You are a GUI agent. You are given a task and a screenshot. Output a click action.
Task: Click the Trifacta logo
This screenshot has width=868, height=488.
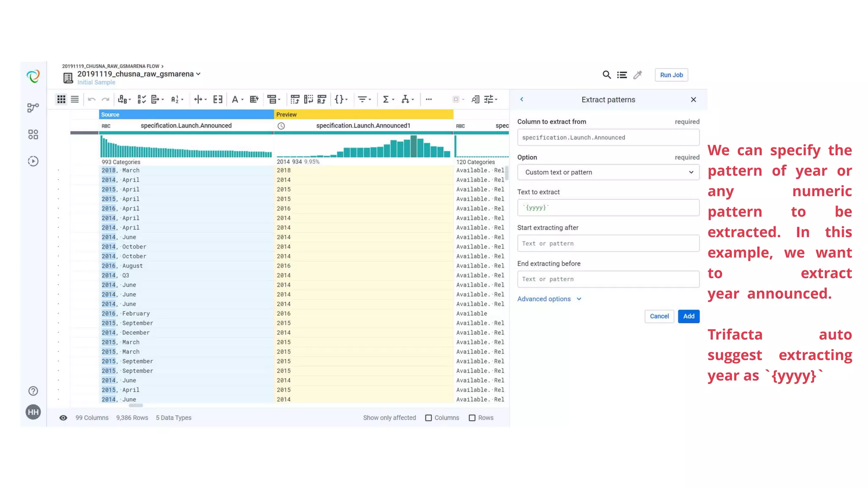[x=33, y=76]
